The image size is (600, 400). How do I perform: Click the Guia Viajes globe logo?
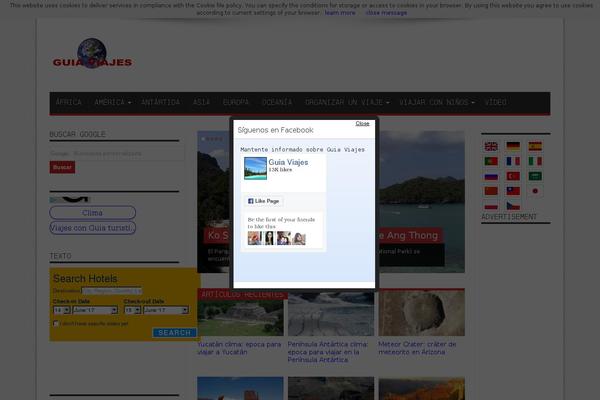[x=92, y=53]
